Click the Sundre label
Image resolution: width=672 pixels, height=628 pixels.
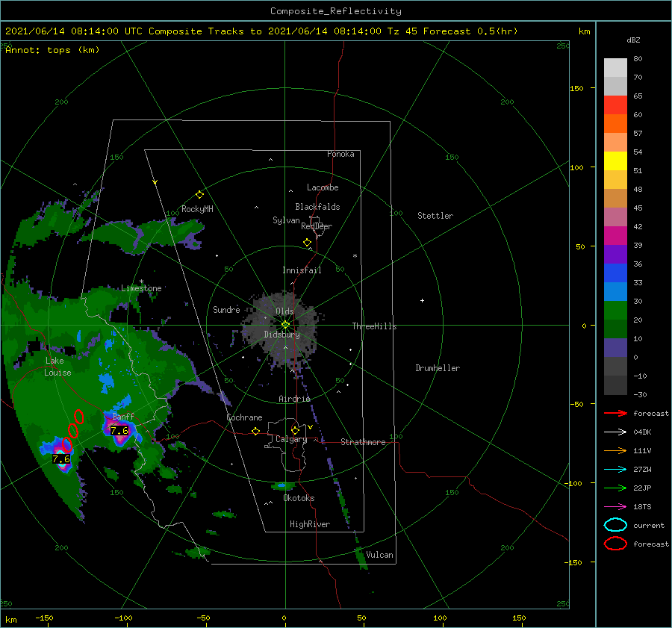pos(226,309)
